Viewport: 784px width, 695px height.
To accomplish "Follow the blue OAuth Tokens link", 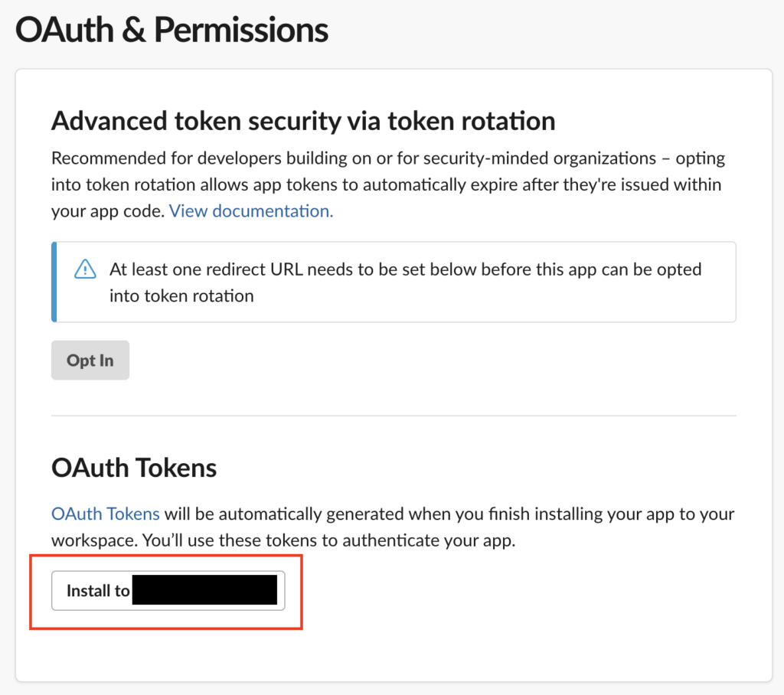I will pyautogui.click(x=106, y=514).
